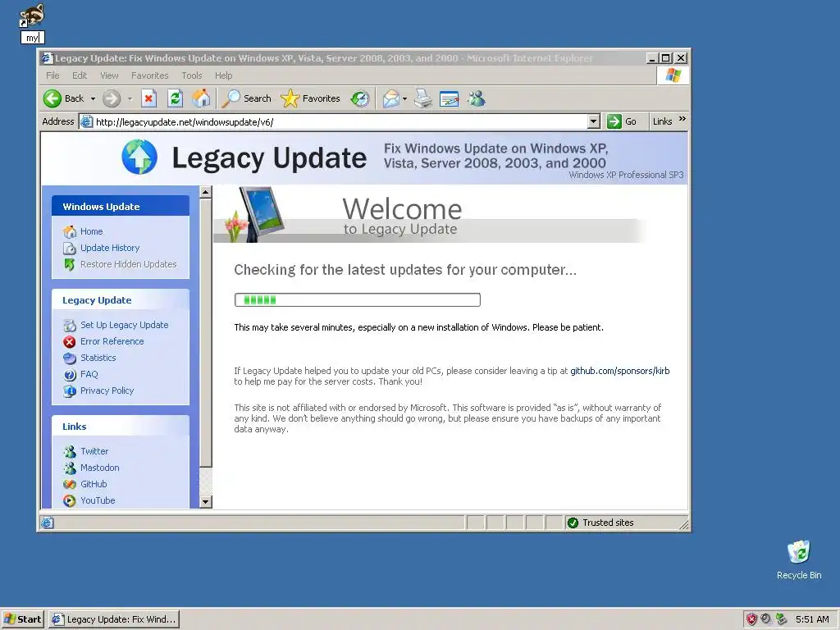This screenshot has width=840, height=630.
Task: Click the update check progress bar
Action: click(358, 299)
